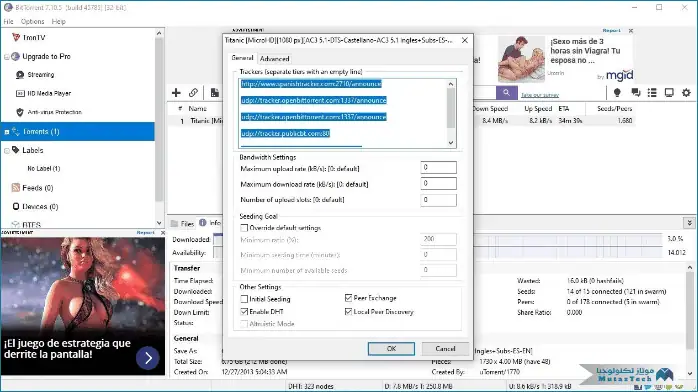698x392 pixels.
Task: Select Feeds (0) in sidebar
Action: 37,188
